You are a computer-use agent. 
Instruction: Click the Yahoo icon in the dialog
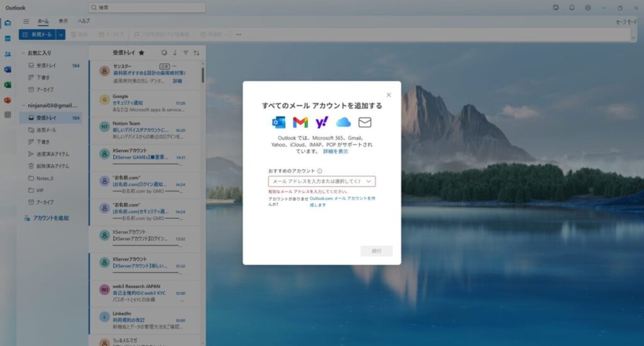coord(321,122)
